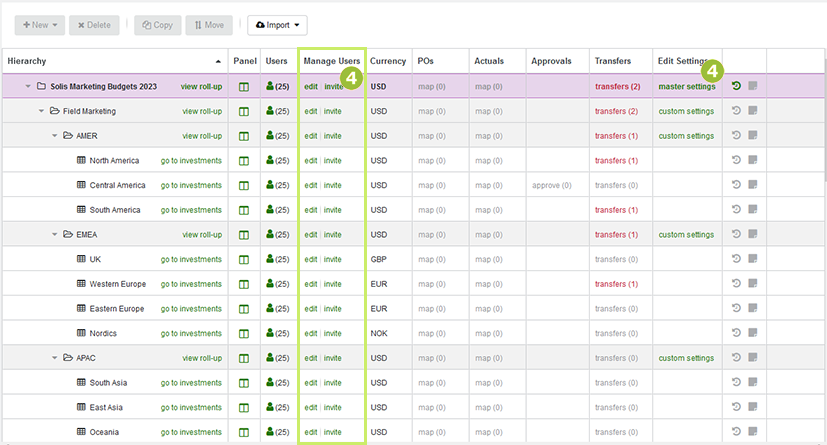Open panel icon for Solis Marketing Budgets 2023
The width and height of the screenshot is (827, 445).
point(244,87)
